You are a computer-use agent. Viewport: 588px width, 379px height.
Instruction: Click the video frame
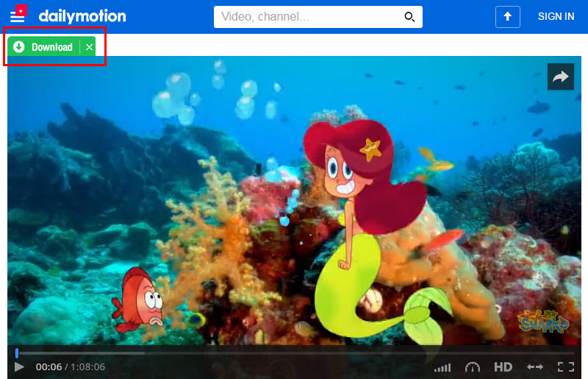coord(295,201)
